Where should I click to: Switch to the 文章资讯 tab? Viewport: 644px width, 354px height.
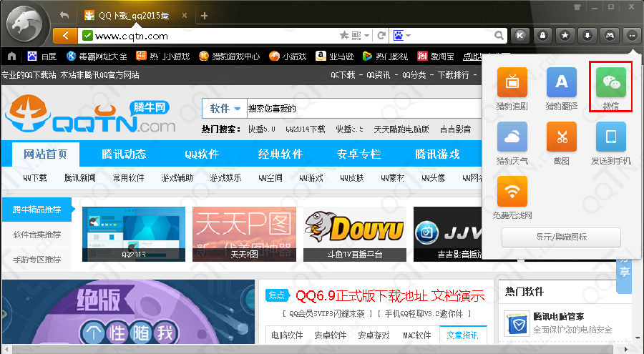pyautogui.click(x=463, y=335)
